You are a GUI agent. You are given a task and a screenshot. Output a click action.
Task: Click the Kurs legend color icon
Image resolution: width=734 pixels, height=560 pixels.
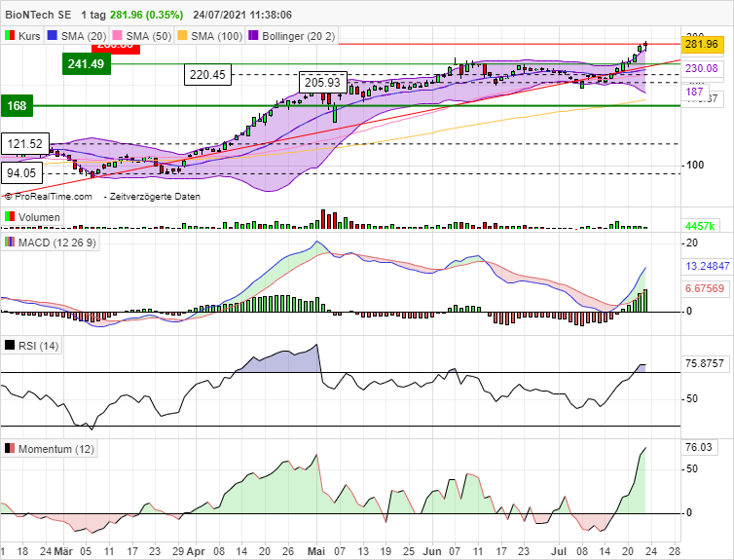[10, 36]
